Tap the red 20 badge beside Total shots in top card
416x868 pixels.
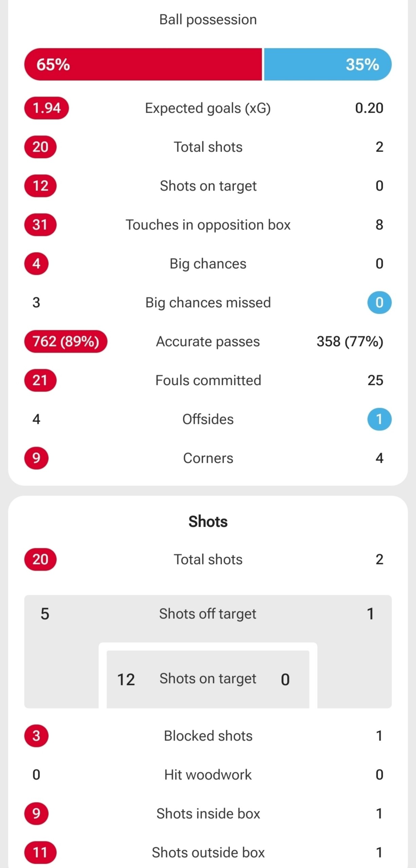[40, 147]
